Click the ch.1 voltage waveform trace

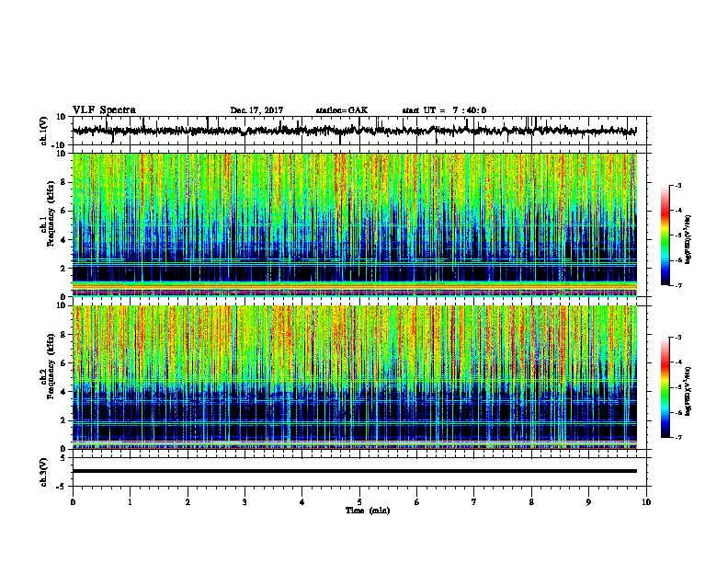pos(354,131)
